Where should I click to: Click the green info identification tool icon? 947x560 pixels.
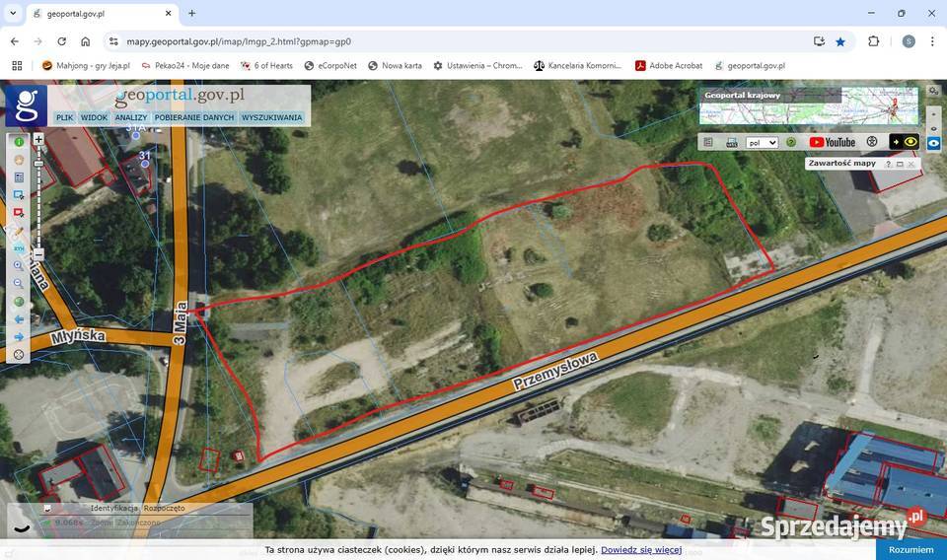coord(19,142)
